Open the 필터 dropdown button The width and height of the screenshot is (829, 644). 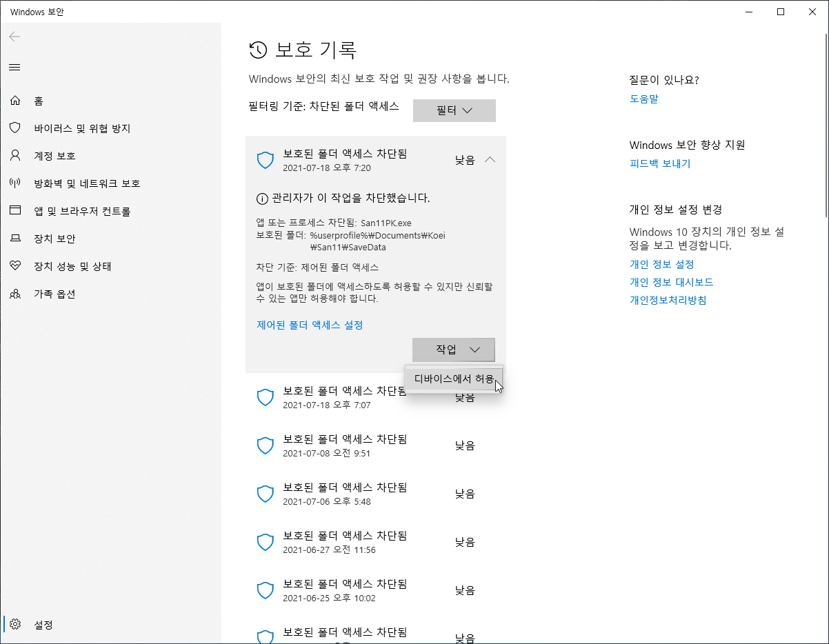[x=454, y=110]
